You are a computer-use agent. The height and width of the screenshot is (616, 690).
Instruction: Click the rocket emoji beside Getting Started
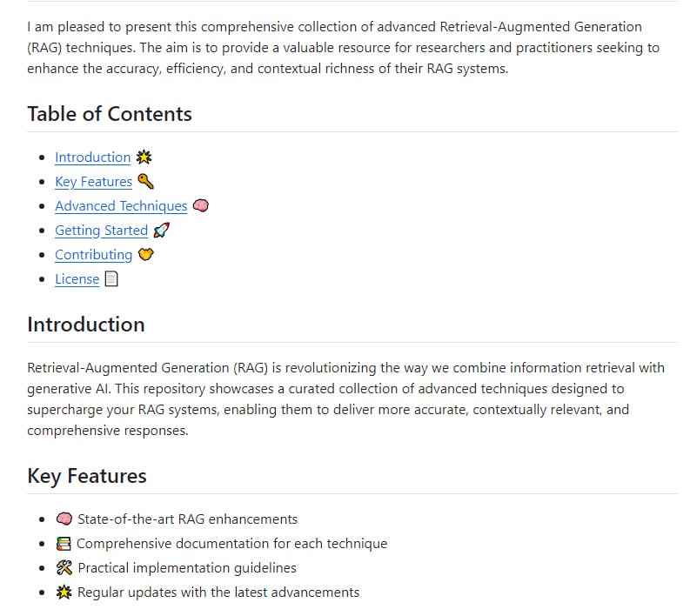(161, 231)
